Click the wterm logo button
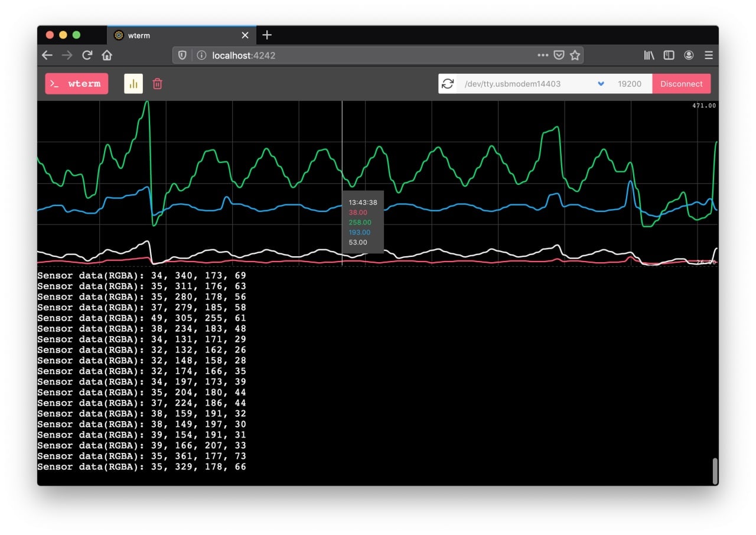The image size is (756, 535). click(77, 84)
